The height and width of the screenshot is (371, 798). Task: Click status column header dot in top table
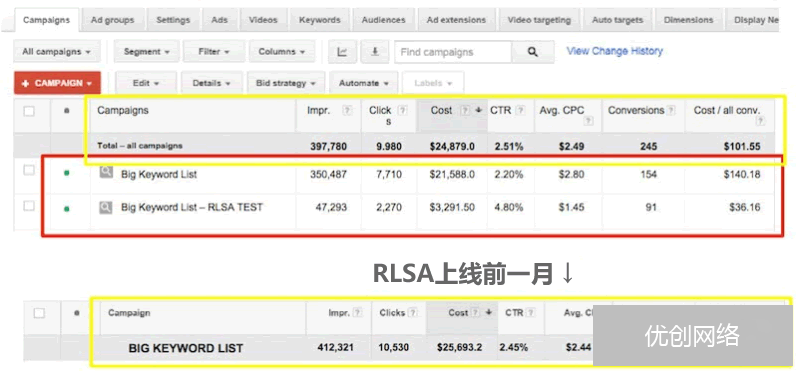pos(67,111)
